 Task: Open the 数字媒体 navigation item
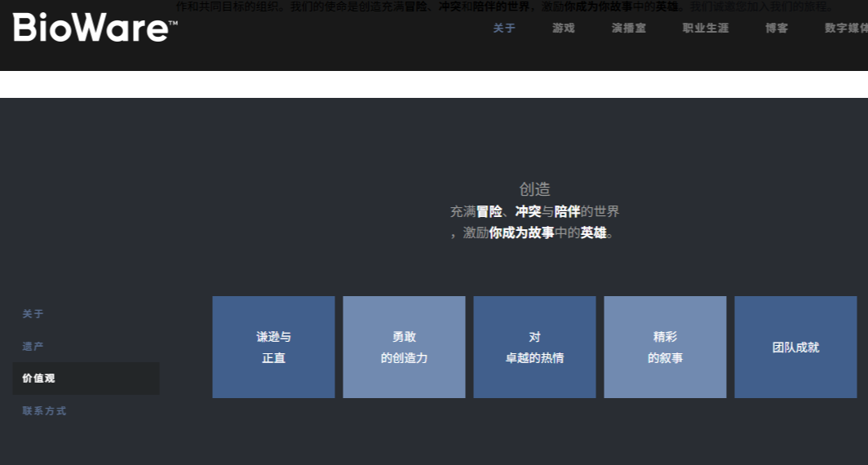point(847,29)
